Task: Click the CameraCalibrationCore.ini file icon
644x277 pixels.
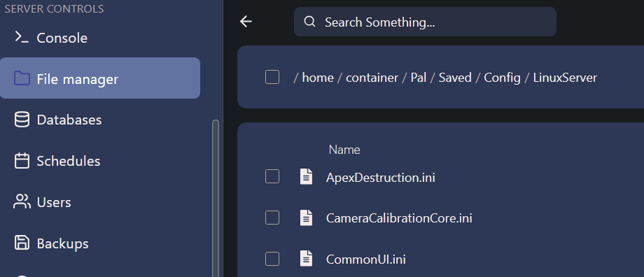Action: (x=306, y=218)
